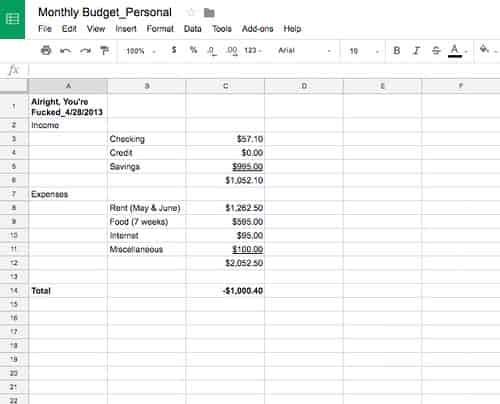Apply currency format with dollar icon

tap(174, 50)
